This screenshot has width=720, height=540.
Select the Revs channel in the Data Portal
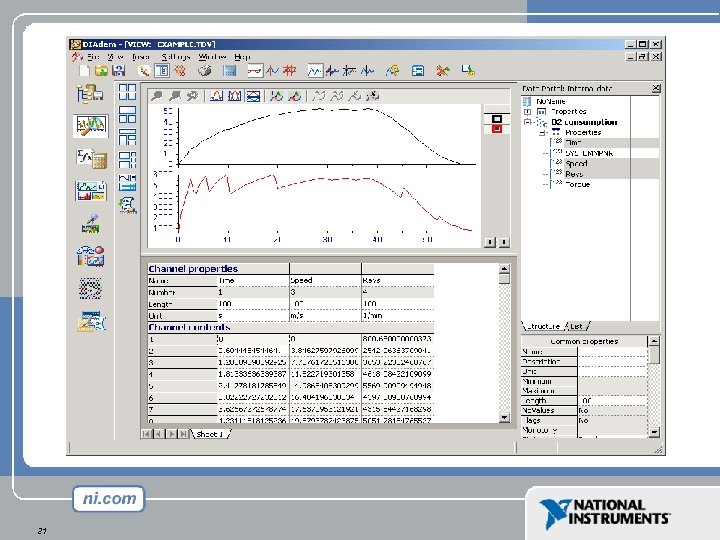tap(574, 174)
